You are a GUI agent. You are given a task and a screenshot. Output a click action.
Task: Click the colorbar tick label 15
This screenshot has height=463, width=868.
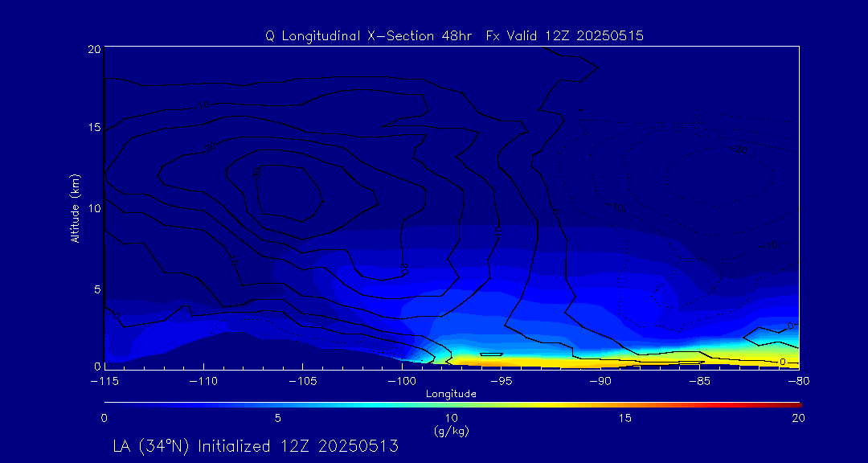(x=624, y=418)
